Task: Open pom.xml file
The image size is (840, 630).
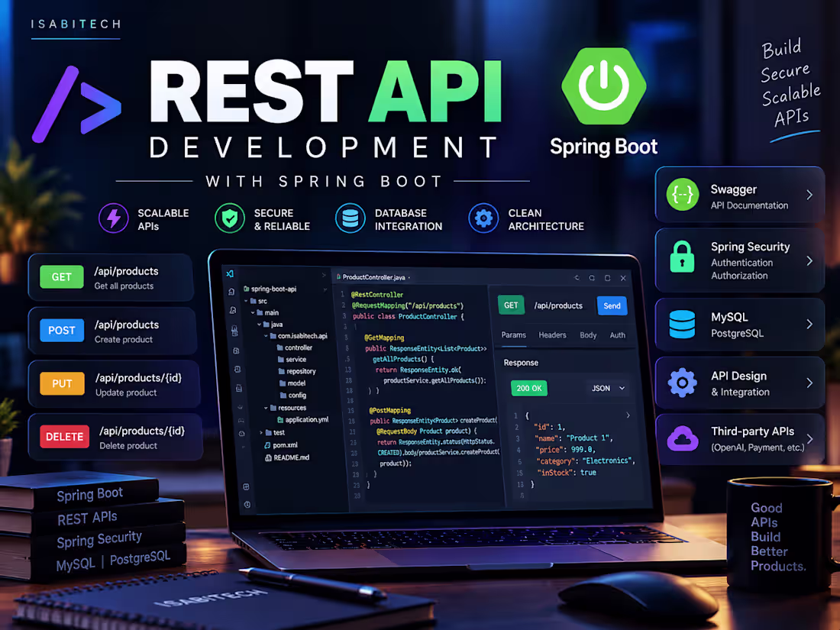Action: 281,445
